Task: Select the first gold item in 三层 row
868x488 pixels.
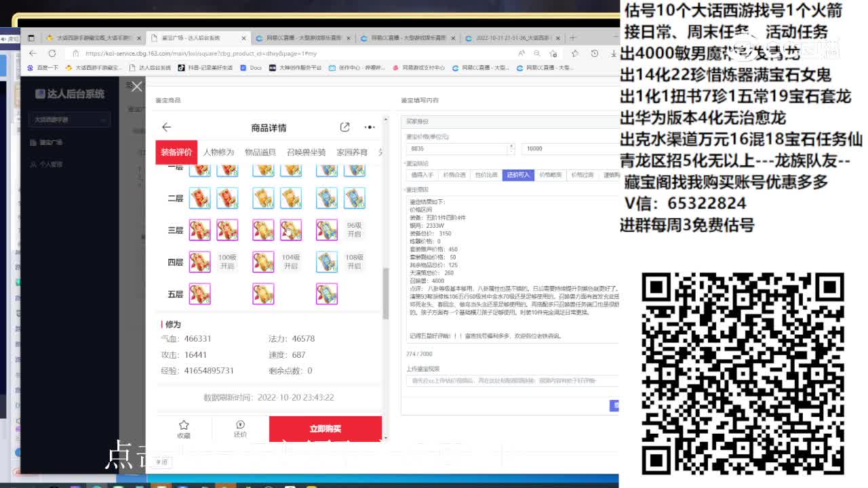Action: pos(263,230)
